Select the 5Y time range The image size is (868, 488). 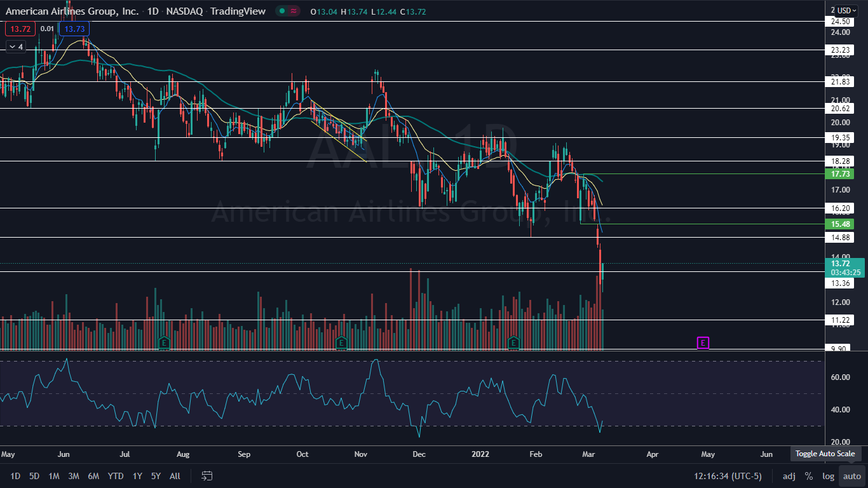pos(156,476)
